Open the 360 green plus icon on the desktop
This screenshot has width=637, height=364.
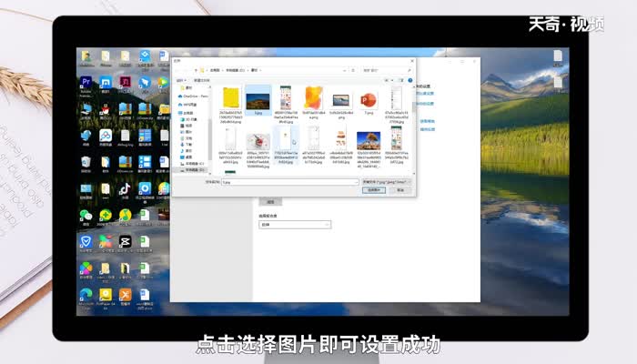[x=106, y=216]
